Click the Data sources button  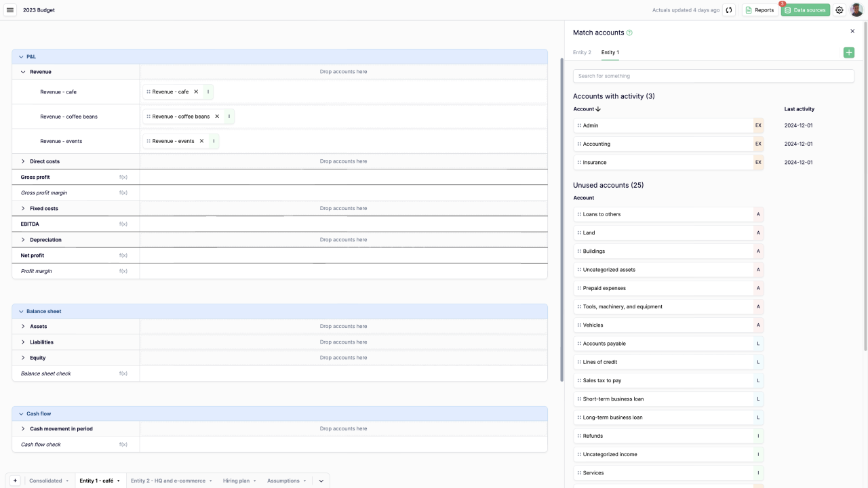pos(805,10)
